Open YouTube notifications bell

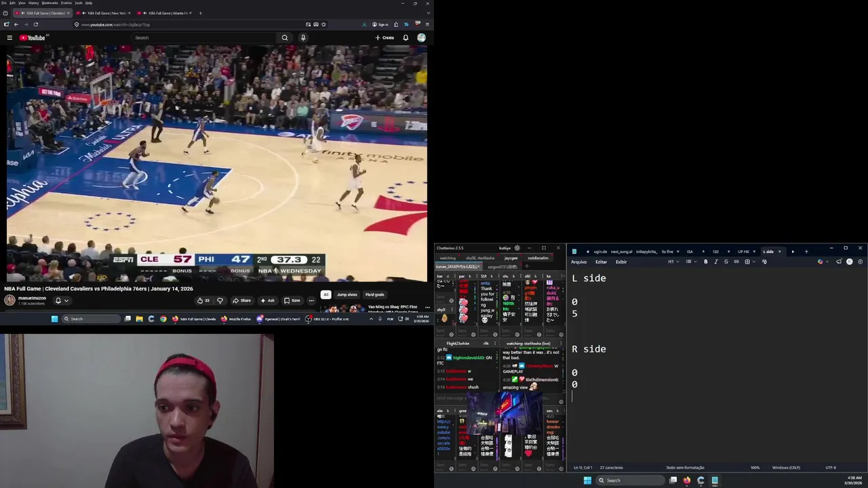(406, 38)
